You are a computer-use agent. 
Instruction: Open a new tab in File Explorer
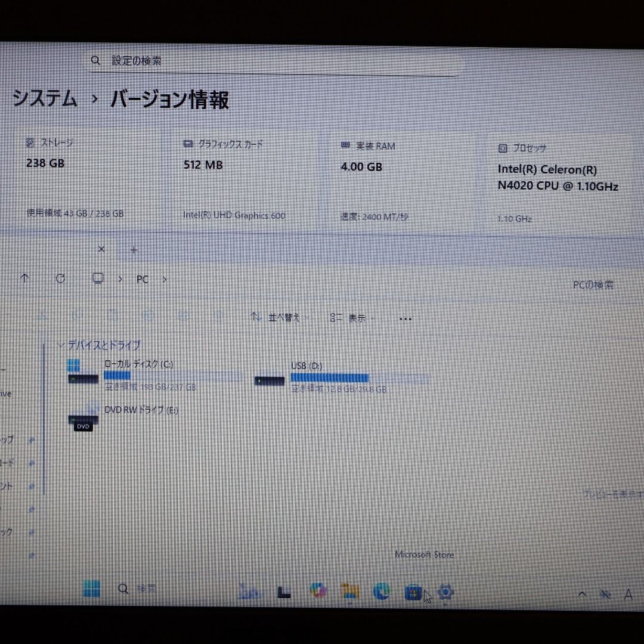[134, 249]
